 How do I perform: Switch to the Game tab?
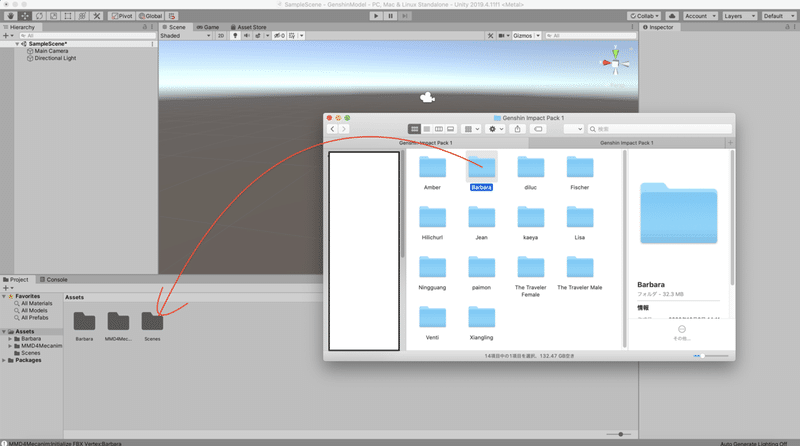coord(208,27)
